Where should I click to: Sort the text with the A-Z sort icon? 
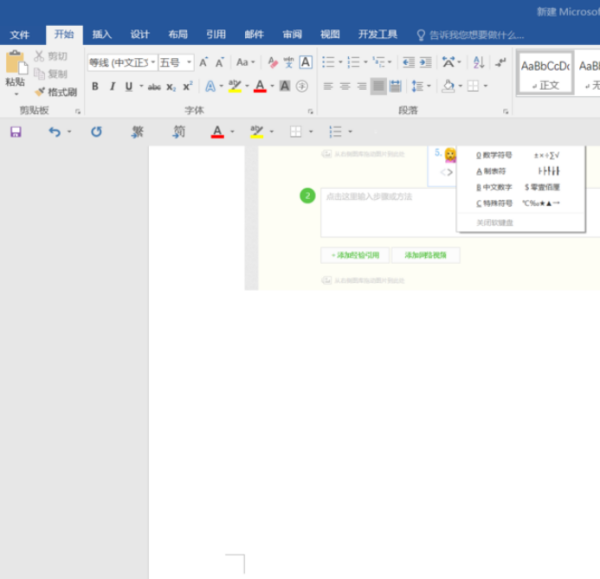(x=479, y=62)
